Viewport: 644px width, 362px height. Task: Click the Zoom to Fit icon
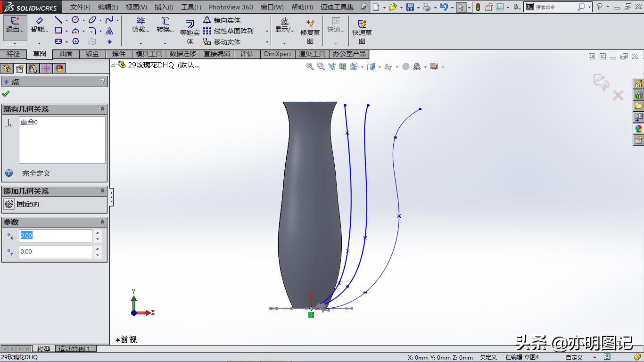[310, 66]
